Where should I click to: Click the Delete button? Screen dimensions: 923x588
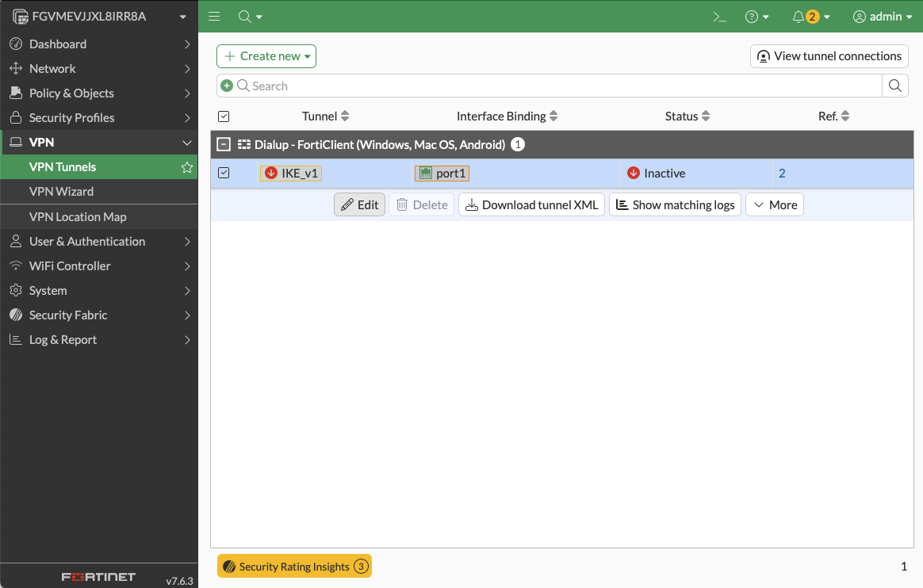422,204
